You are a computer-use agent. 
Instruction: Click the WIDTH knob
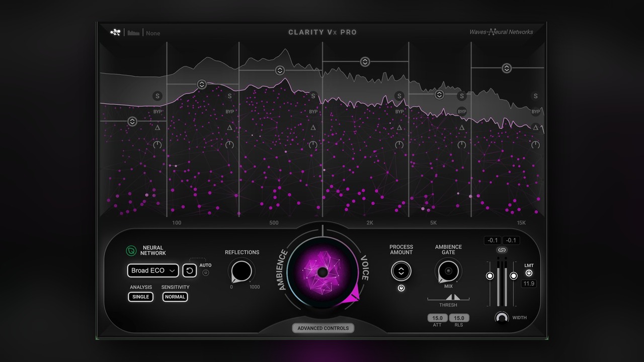click(x=502, y=318)
